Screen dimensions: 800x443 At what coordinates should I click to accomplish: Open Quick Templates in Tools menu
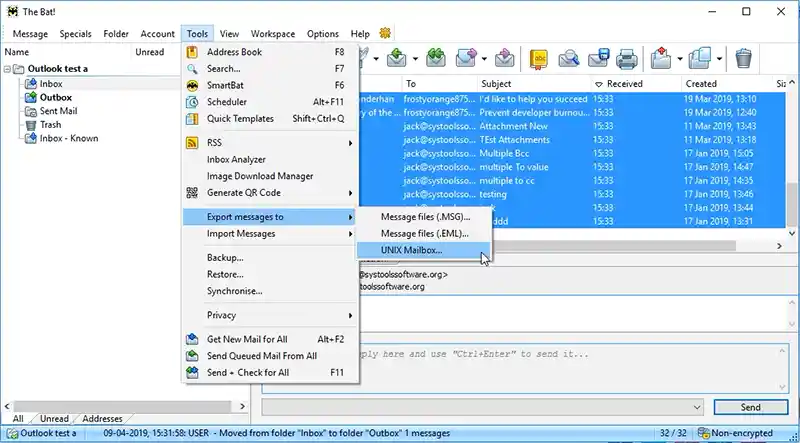pos(271,118)
